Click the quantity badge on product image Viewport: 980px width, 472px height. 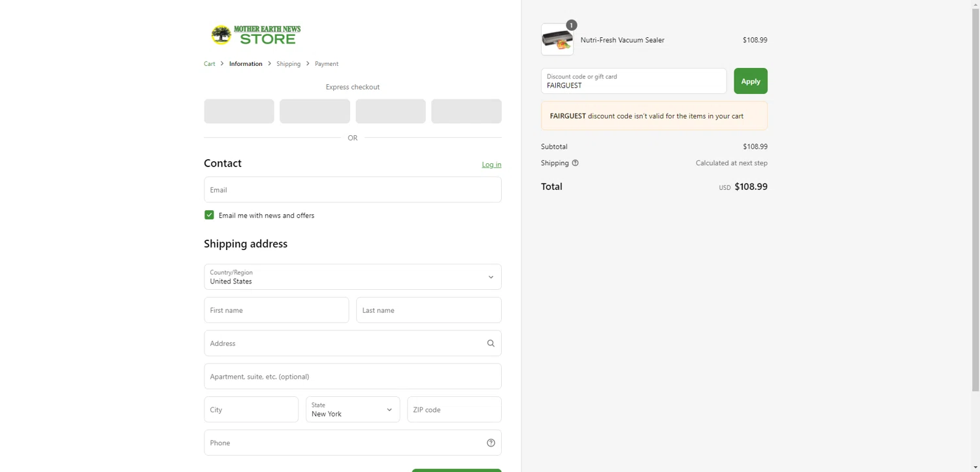coord(571,25)
